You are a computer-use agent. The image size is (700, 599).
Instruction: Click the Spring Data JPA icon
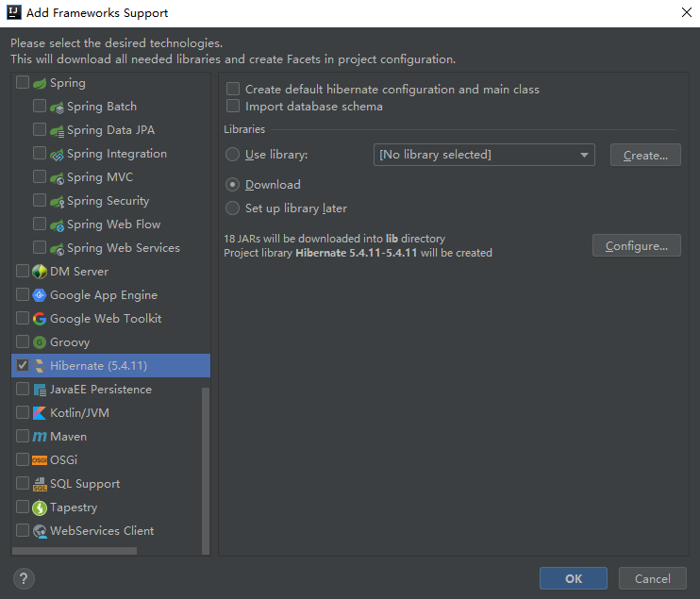point(58,131)
